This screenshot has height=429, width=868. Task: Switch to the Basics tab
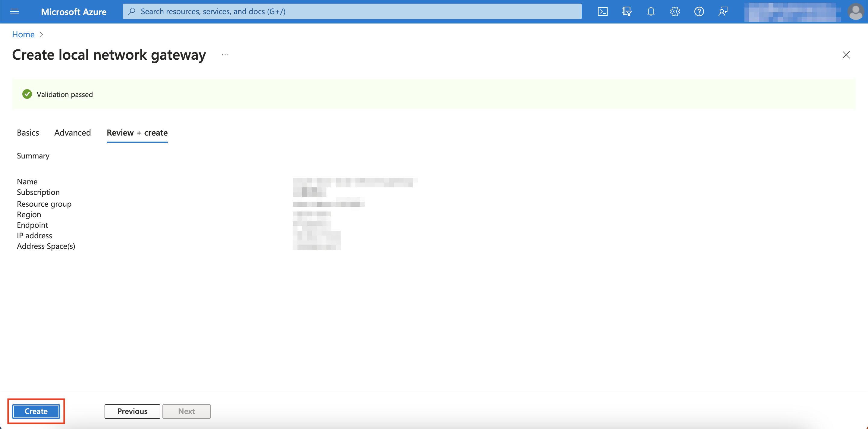click(x=28, y=133)
